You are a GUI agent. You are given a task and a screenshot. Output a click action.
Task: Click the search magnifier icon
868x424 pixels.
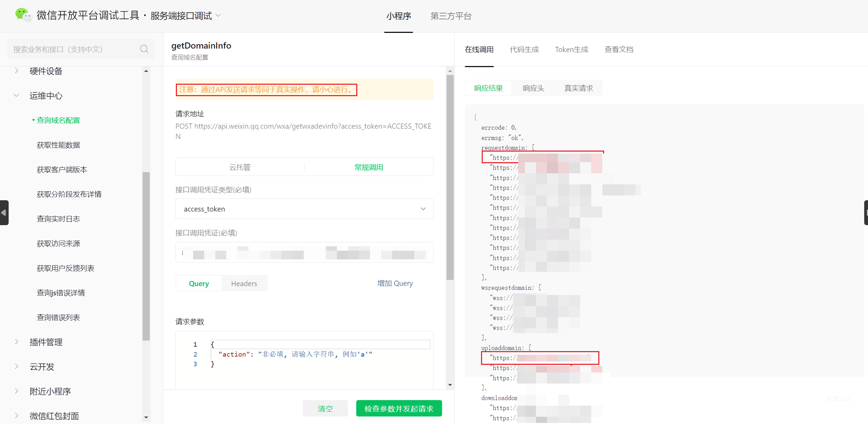pyautogui.click(x=144, y=49)
